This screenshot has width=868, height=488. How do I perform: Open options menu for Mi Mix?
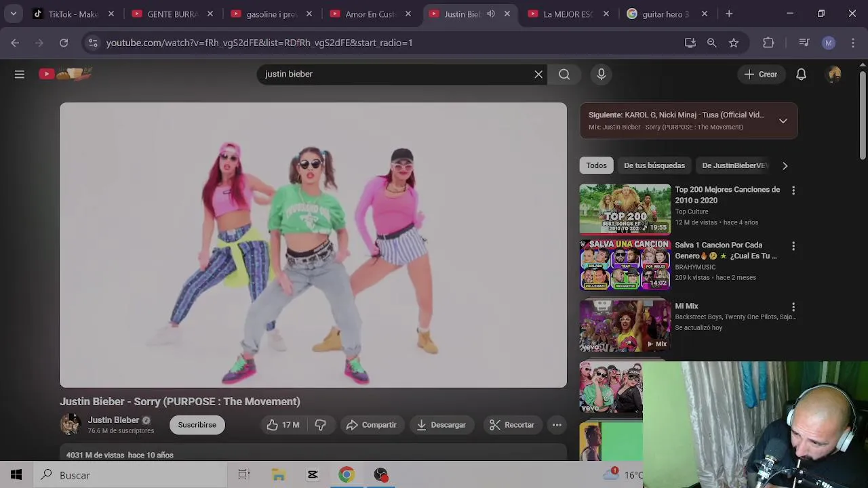click(793, 307)
